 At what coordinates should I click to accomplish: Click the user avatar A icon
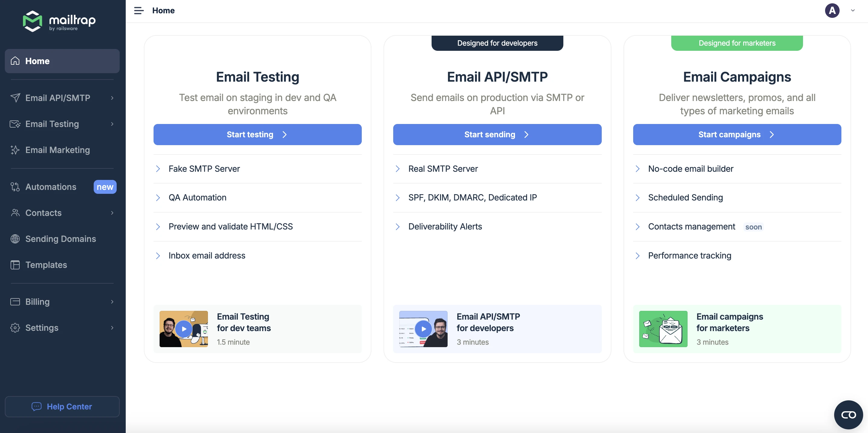click(x=832, y=11)
